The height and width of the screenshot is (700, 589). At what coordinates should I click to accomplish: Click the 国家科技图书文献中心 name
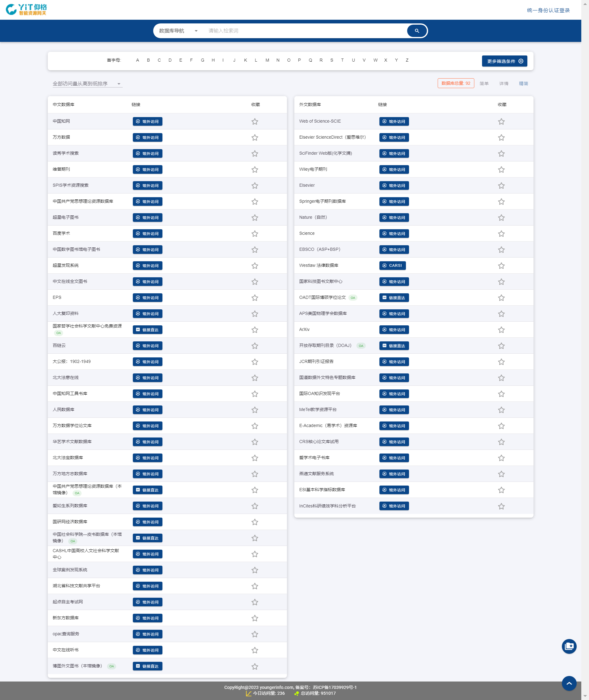[x=321, y=281]
